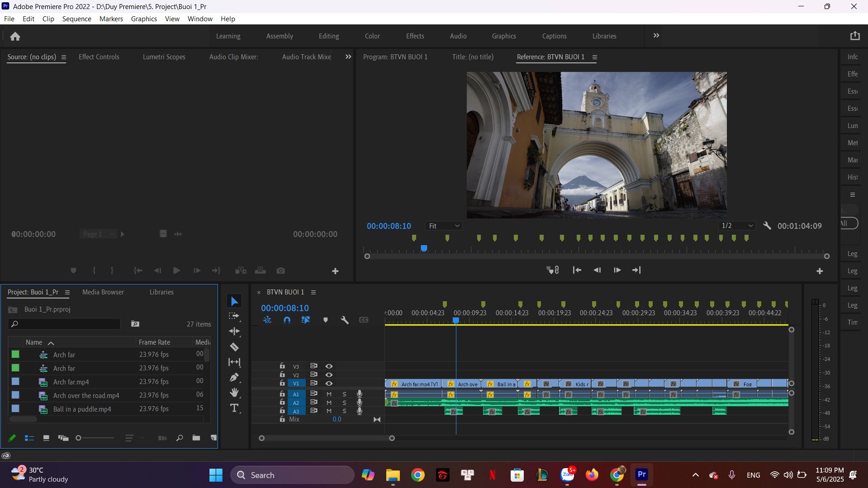Image resolution: width=868 pixels, height=488 pixels.
Task: Select the Type tool
Action: 234,408
